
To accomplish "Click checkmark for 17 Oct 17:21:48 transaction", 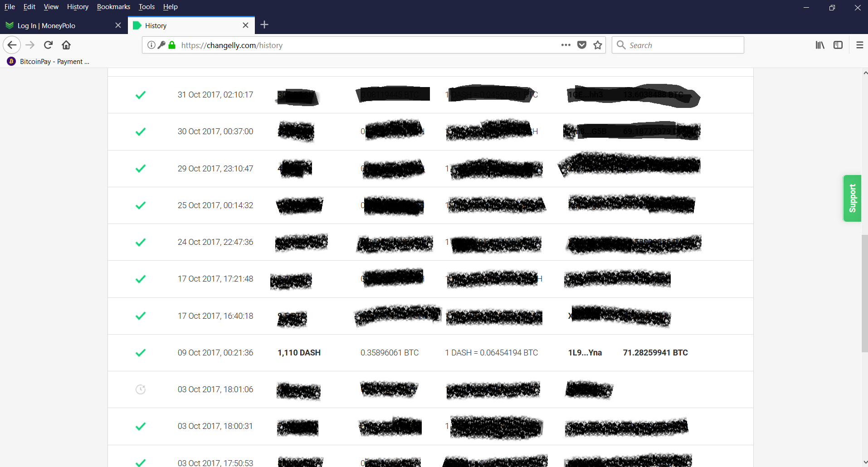I will (141, 279).
